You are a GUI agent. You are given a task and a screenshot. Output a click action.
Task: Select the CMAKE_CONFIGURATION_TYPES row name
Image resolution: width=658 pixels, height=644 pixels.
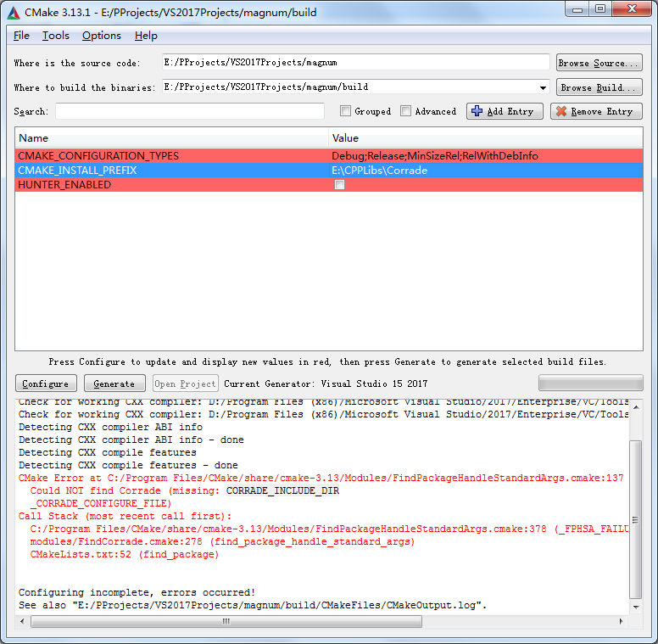(98, 156)
